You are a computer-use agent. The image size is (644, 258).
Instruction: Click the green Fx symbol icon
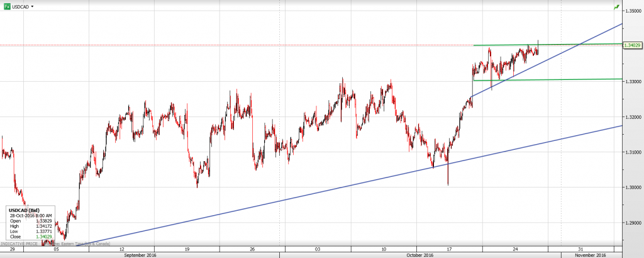(7, 6)
